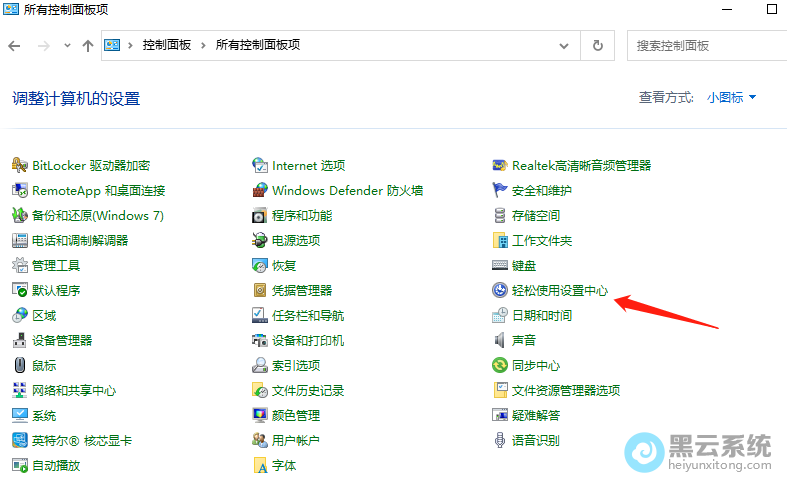Go back with the back arrow
787x477 pixels.
(14, 46)
